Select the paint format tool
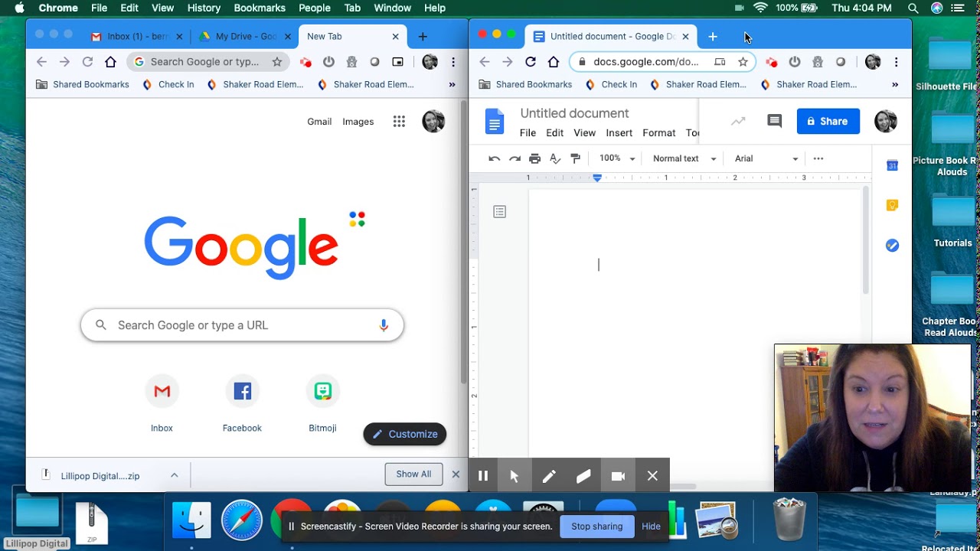 576,158
